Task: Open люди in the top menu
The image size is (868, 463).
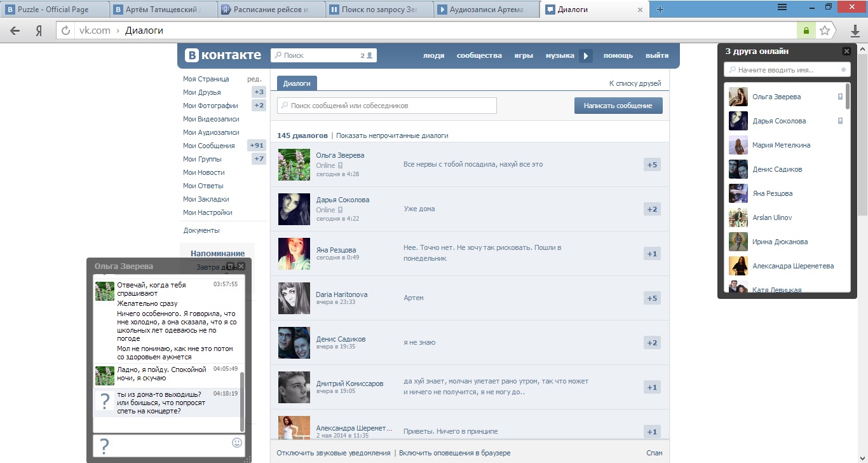Action: [x=434, y=56]
